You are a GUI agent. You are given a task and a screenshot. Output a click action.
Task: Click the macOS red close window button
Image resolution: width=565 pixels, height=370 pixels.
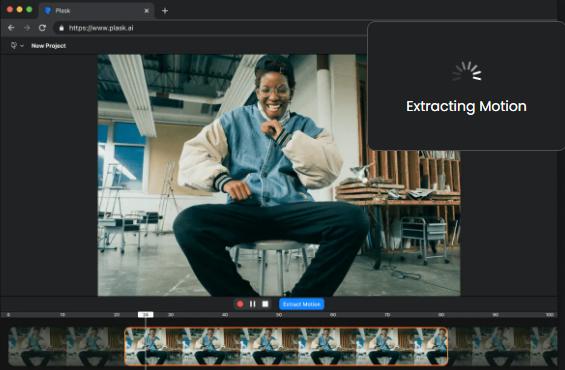[10, 10]
